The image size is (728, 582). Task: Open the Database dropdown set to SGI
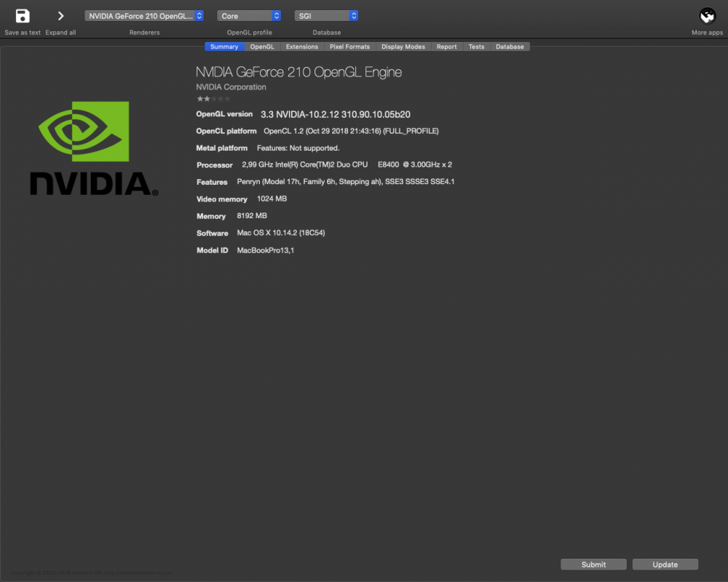[x=326, y=16]
